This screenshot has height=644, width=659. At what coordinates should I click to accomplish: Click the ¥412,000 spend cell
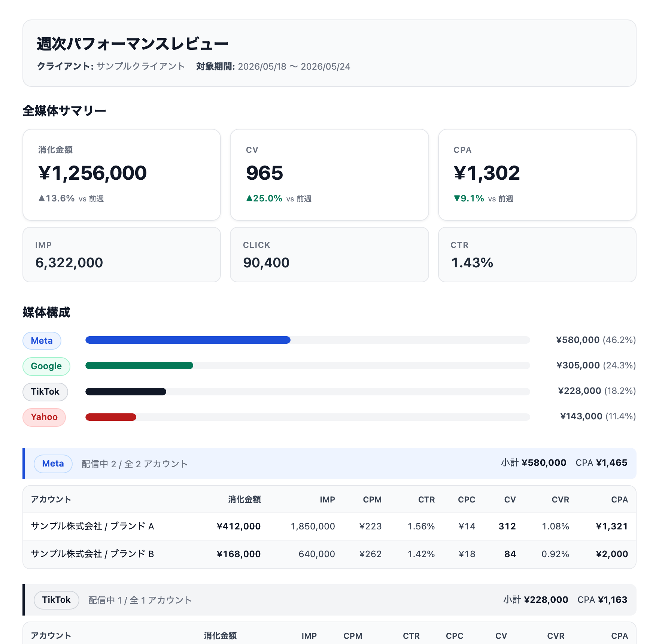(239, 526)
